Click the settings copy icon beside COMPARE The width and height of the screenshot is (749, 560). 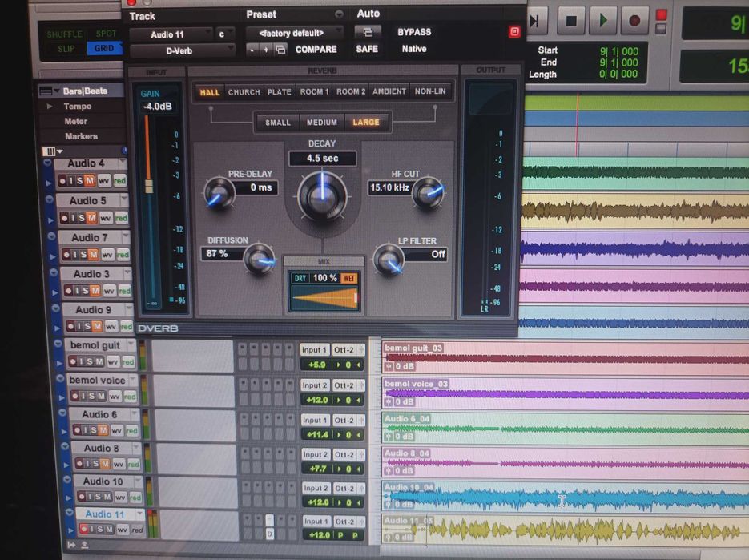click(281, 50)
